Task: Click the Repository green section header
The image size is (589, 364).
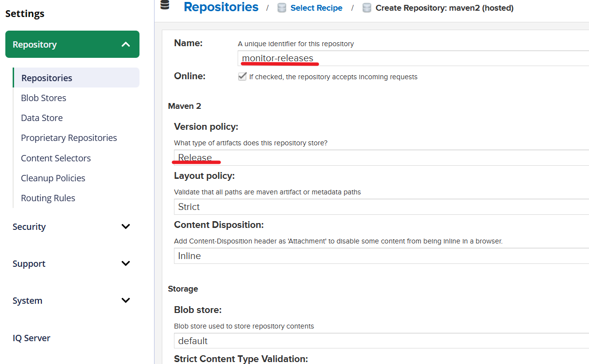Action: pyautogui.click(x=72, y=44)
